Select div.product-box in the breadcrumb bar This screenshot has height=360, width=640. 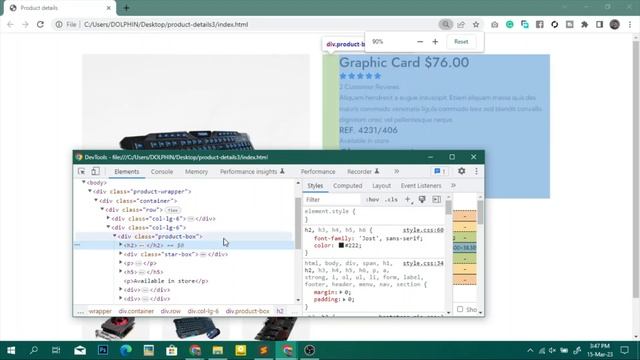pyautogui.click(x=247, y=311)
